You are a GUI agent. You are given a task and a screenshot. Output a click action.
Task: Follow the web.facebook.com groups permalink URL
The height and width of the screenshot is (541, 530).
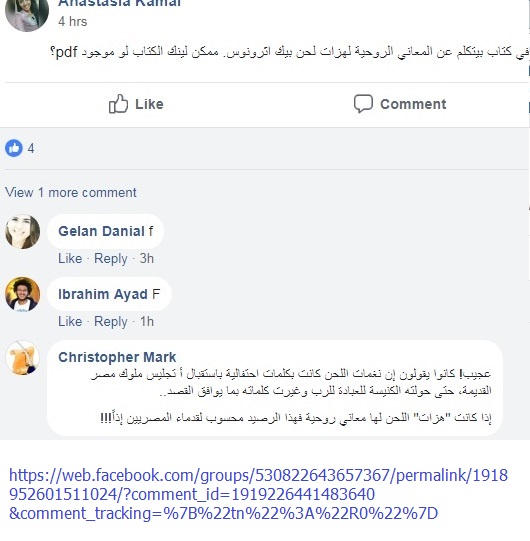click(x=258, y=494)
